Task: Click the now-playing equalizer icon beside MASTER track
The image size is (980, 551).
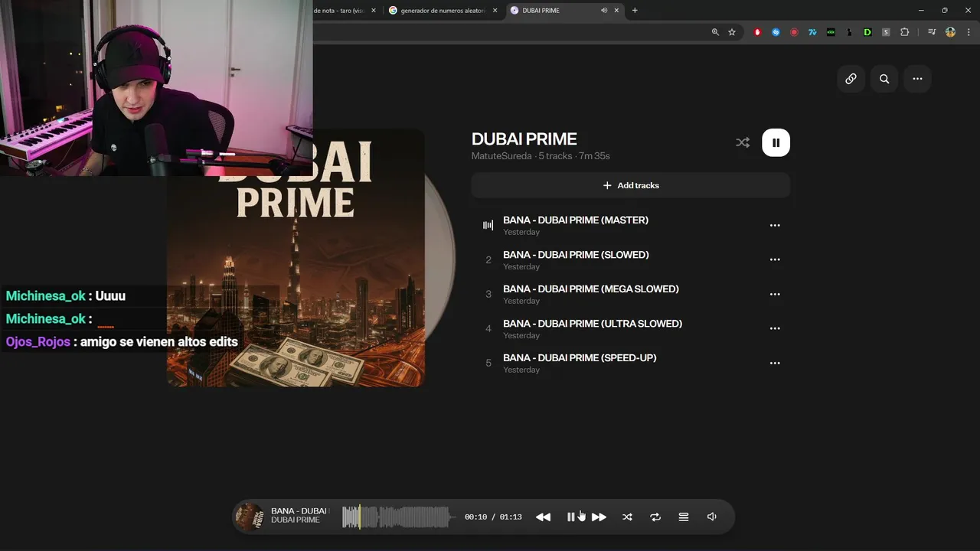Action: pyautogui.click(x=488, y=225)
